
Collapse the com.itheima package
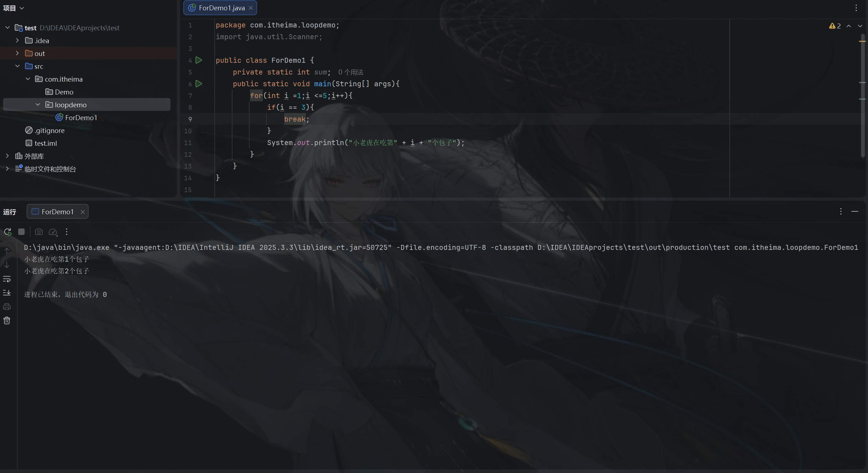[27, 79]
